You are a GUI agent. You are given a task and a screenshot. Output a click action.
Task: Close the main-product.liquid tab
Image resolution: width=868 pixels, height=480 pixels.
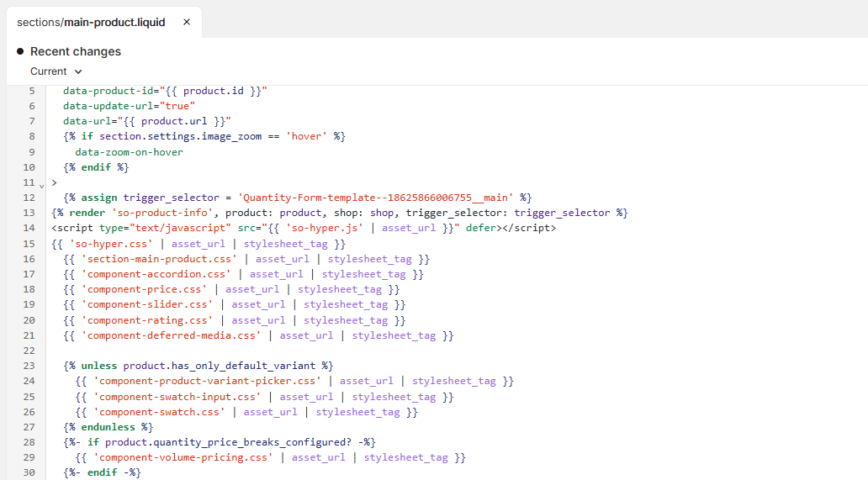(187, 22)
